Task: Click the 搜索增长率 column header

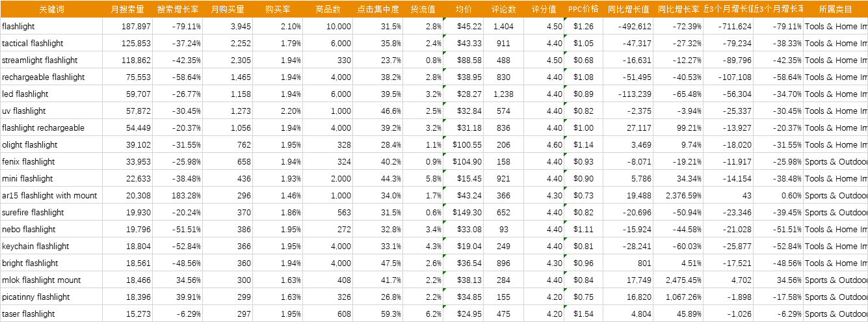Action: pyautogui.click(x=178, y=9)
